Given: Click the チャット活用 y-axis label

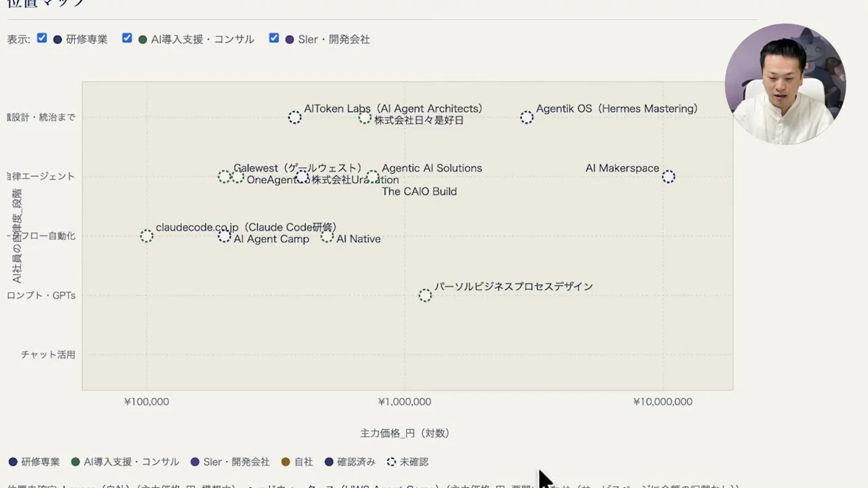Looking at the screenshot, I should (47, 354).
